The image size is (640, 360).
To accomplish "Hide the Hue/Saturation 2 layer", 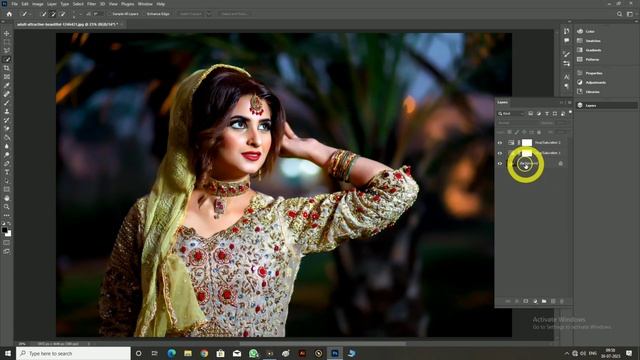I will [x=500, y=142].
